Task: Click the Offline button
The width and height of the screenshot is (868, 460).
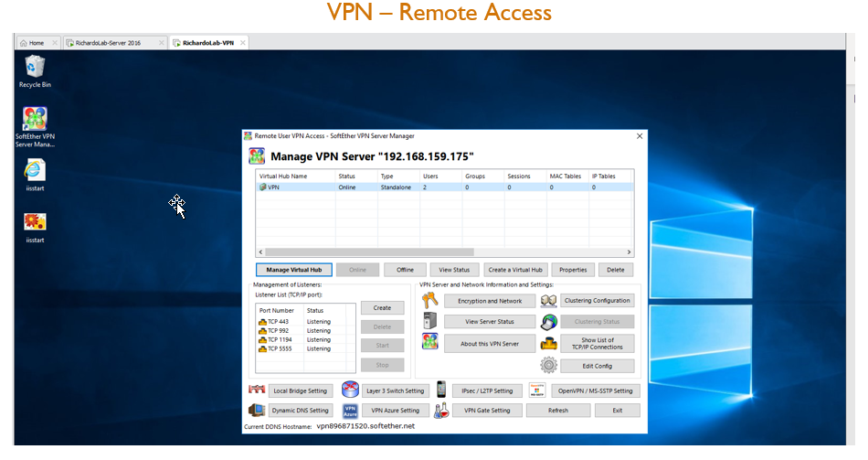Action: 405,270
